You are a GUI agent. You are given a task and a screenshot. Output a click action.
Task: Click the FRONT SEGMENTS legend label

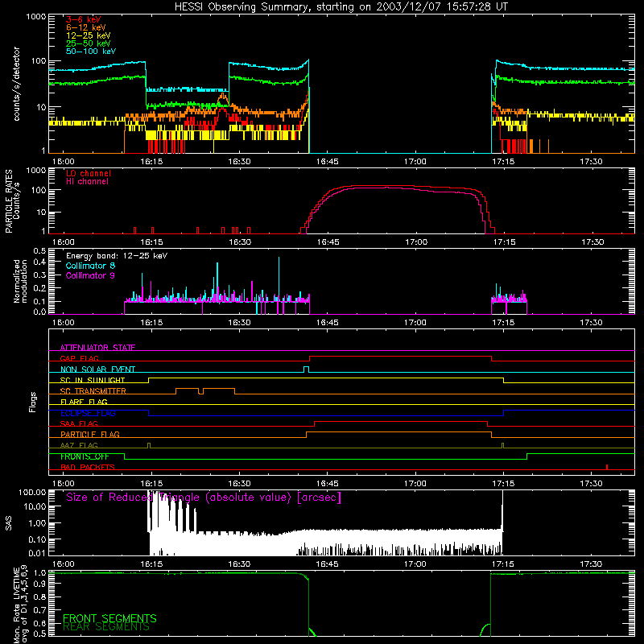coord(109,618)
